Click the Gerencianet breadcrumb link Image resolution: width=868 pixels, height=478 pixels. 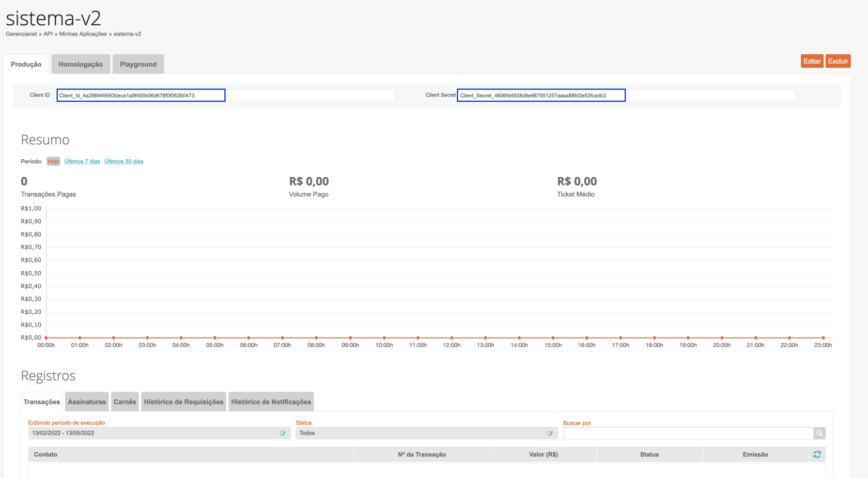click(x=21, y=34)
